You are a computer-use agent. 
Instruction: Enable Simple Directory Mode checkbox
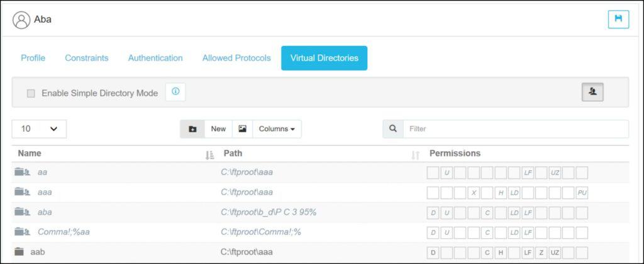point(31,93)
